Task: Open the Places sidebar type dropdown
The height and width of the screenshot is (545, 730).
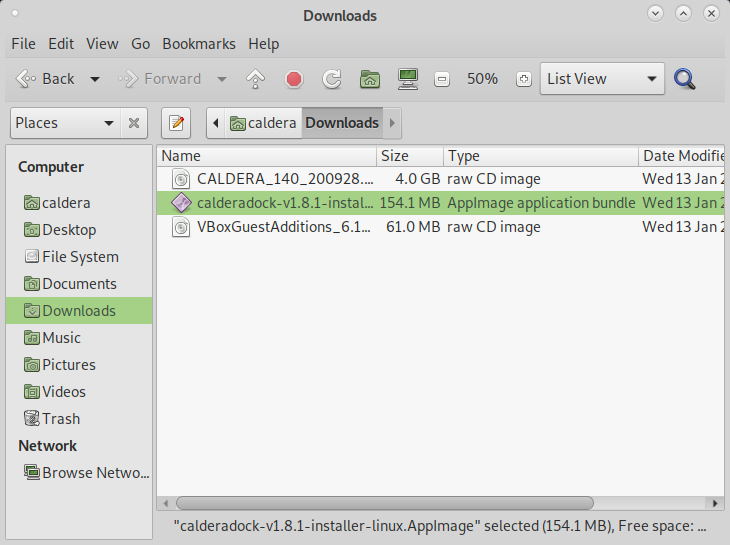Action: tap(66, 123)
